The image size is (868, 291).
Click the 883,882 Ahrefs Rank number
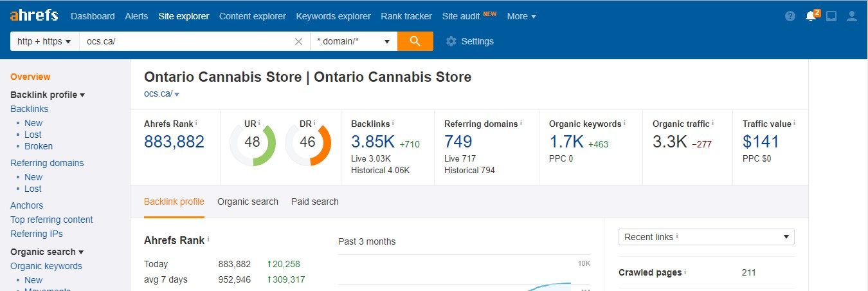(x=174, y=142)
